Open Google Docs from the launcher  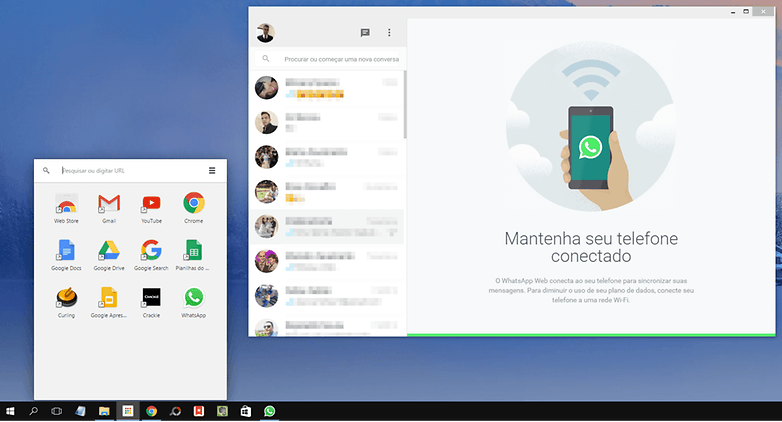66,255
